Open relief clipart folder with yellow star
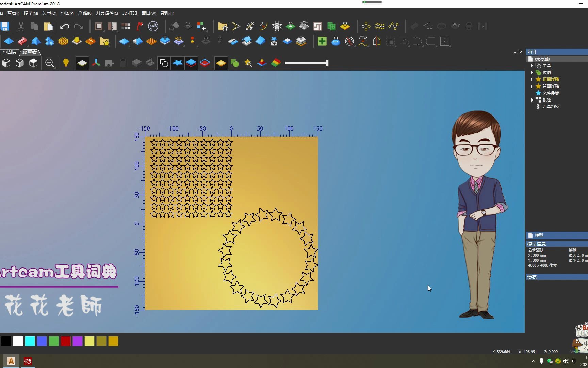 104,41
